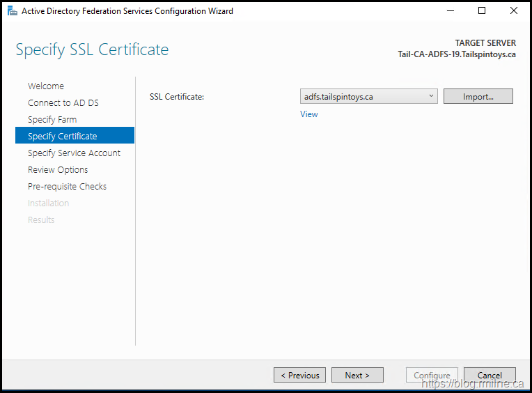Click the Import... certificate button
The width and height of the screenshot is (532, 393).
(478, 97)
